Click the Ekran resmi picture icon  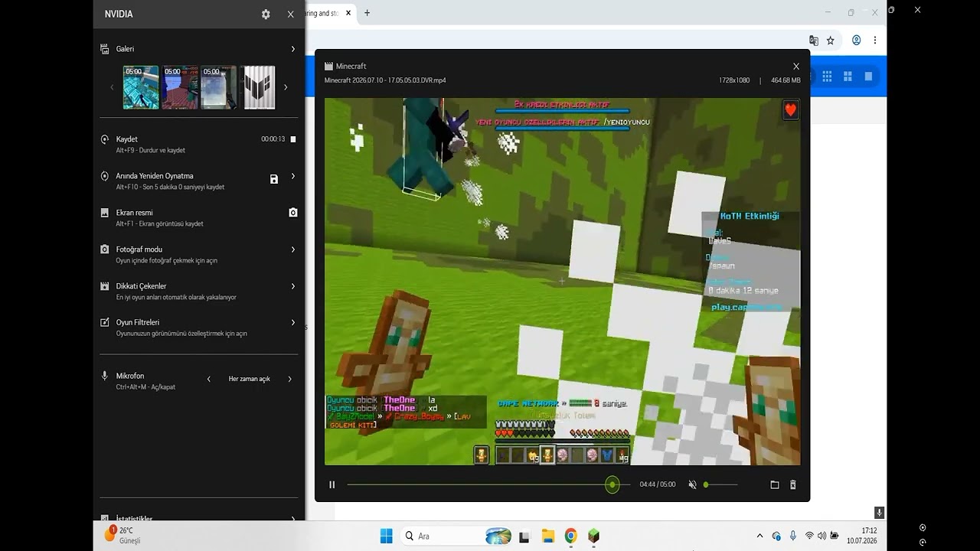105,213
